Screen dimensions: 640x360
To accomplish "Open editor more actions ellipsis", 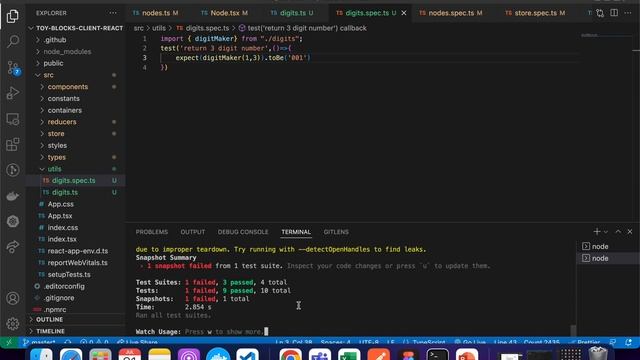I will [628, 13].
